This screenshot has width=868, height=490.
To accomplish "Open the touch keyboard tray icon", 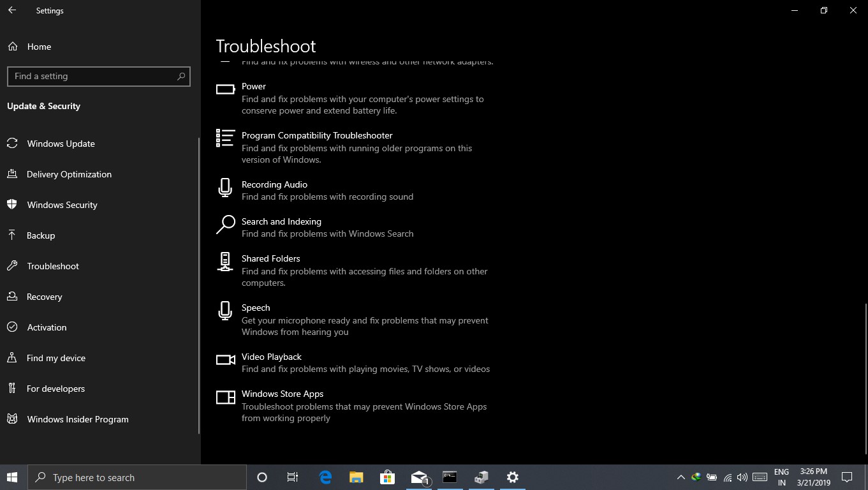I will (760, 477).
